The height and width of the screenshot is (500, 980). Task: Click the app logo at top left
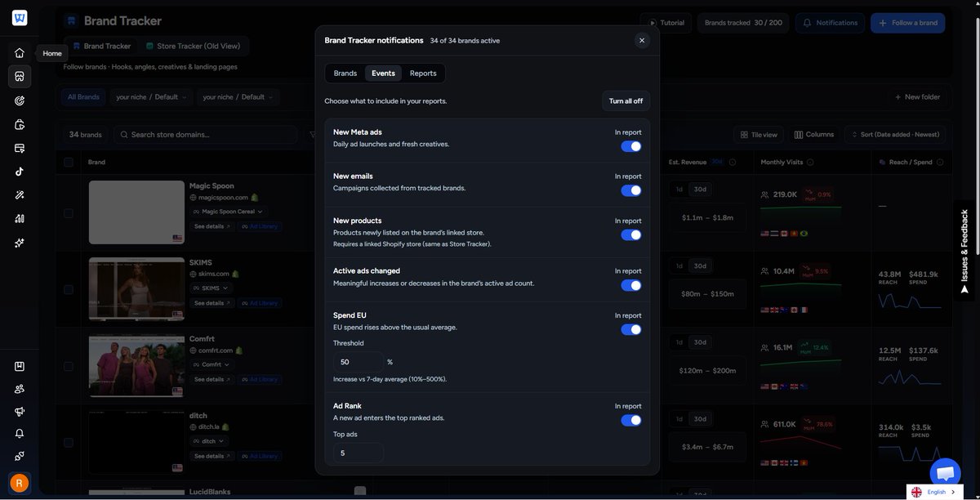(19, 18)
